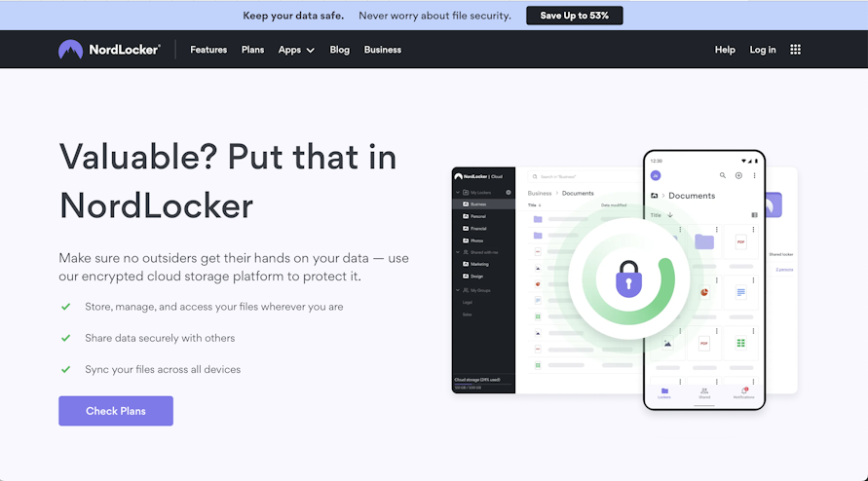Click the Business breadcrumb in the desktop app
The height and width of the screenshot is (481, 868).
coord(539,193)
